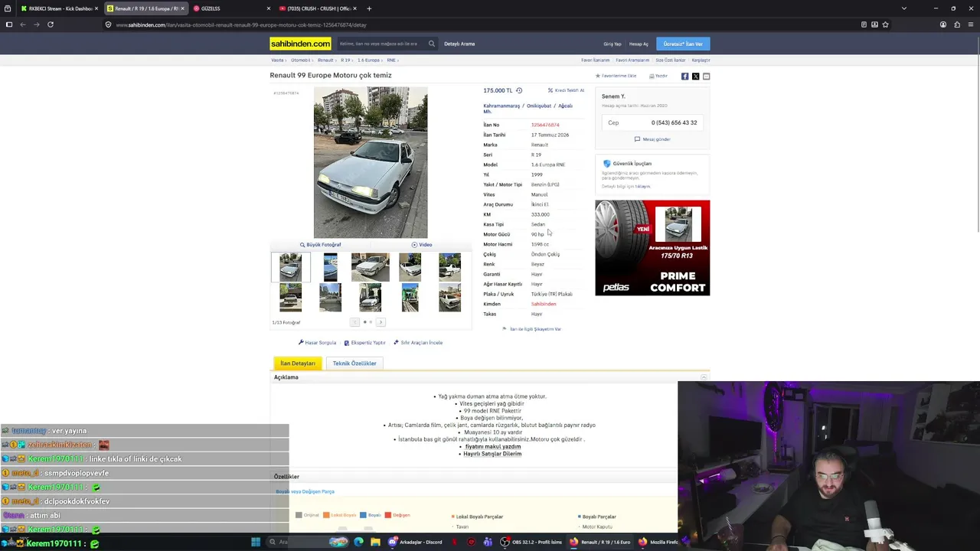
Task: Select the second car photo thumbnail
Action: pos(330,267)
